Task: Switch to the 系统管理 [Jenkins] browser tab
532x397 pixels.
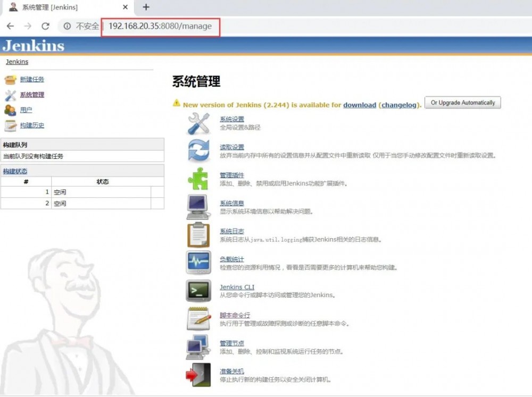Action: [64, 7]
